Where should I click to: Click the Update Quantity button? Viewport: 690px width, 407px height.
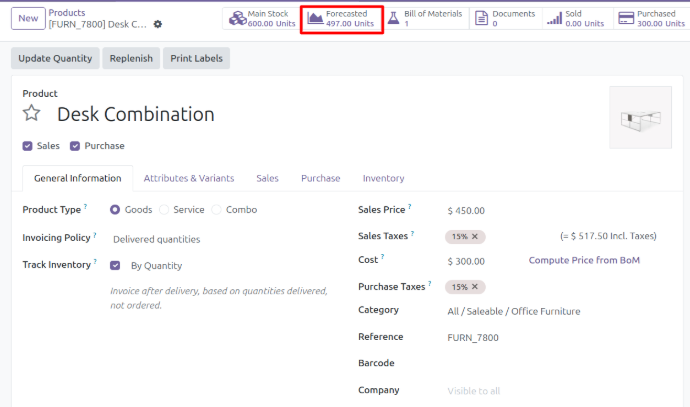(x=56, y=58)
